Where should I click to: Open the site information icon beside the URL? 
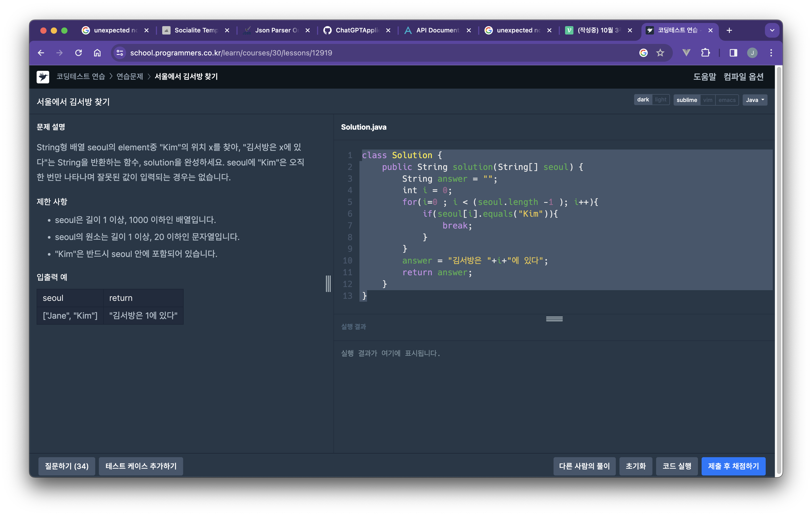click(x=120, y=53)
